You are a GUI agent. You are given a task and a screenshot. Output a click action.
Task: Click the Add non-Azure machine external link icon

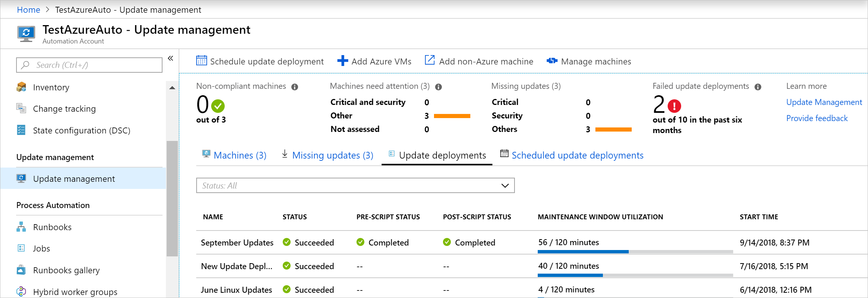point(430,60)
